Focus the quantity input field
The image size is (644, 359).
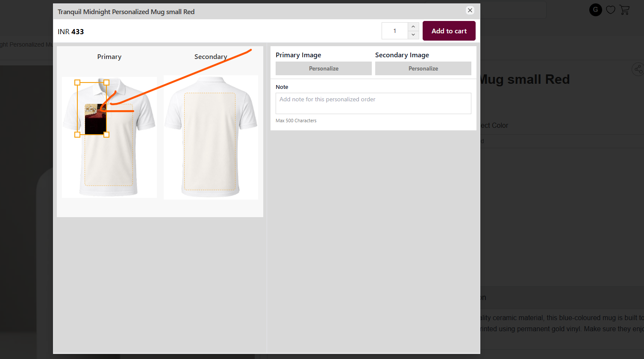395,31
